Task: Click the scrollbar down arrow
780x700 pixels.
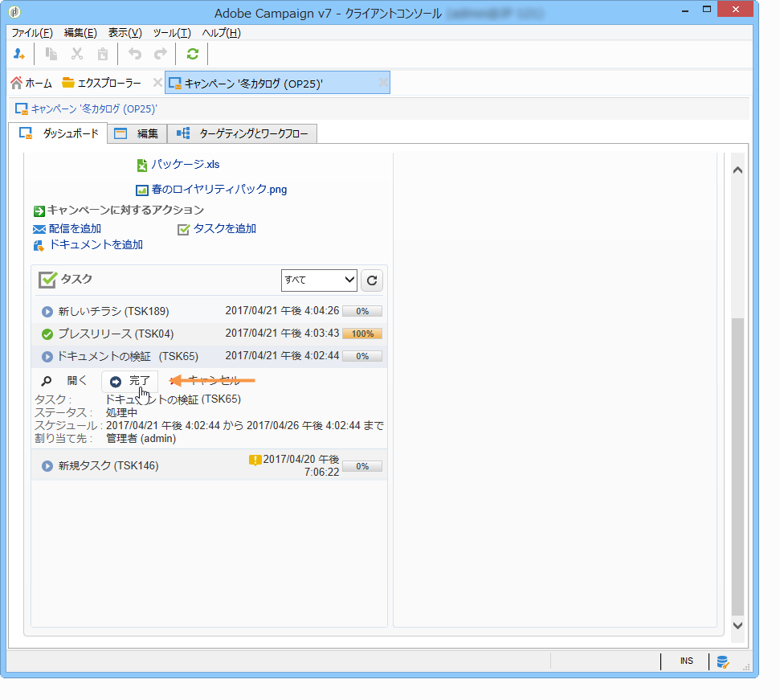Action: [737, 625]
